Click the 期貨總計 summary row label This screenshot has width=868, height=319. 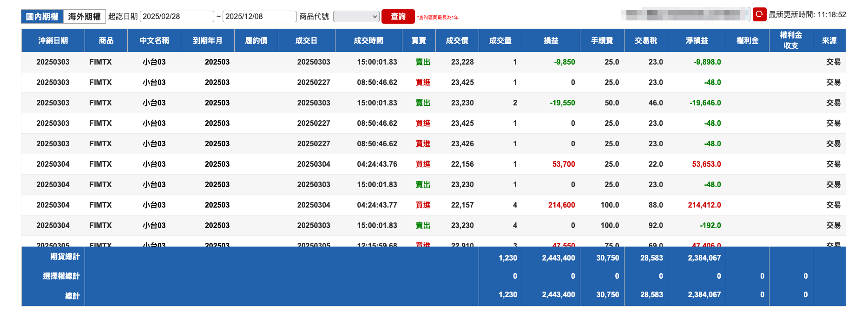click(65, 256)
